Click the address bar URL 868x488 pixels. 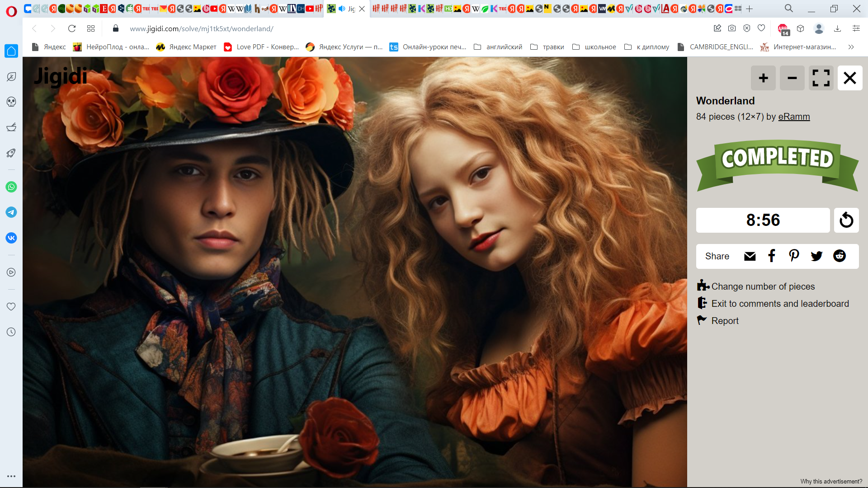(202, 28)
